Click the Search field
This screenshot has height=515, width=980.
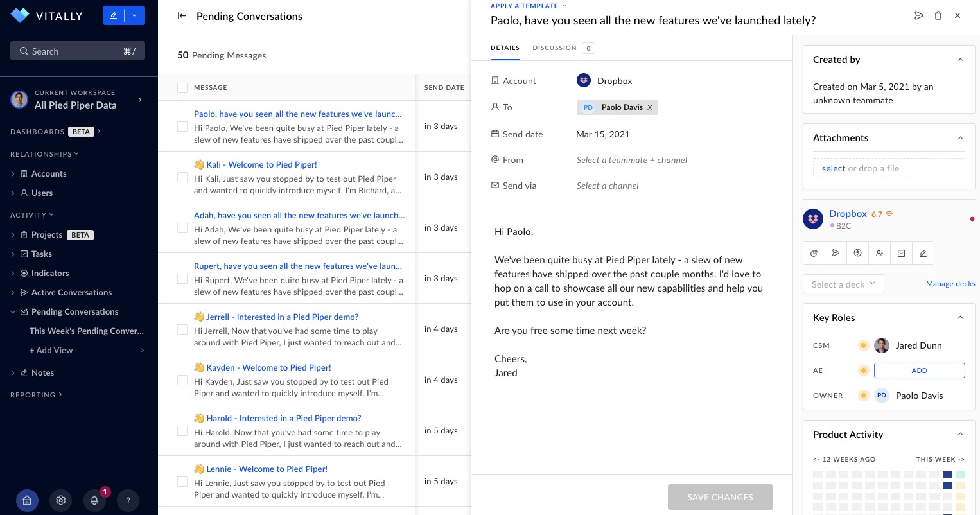pos(78,51)
